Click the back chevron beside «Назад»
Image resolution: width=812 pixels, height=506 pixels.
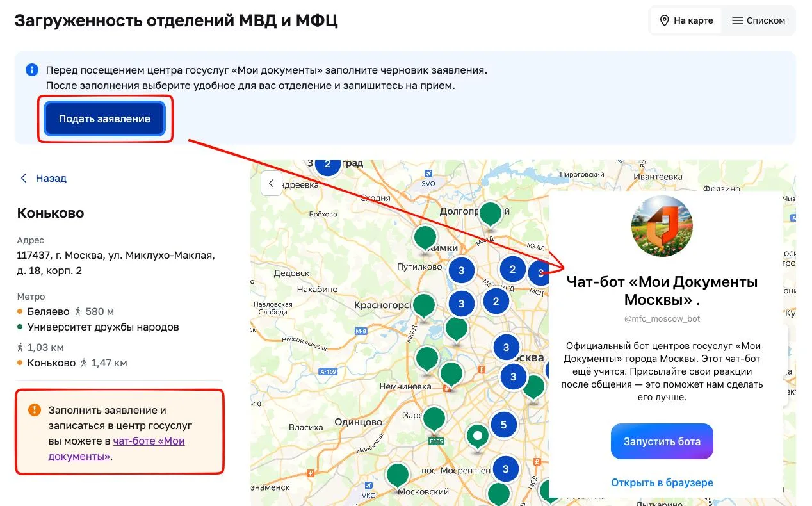(x=24, y=178)
